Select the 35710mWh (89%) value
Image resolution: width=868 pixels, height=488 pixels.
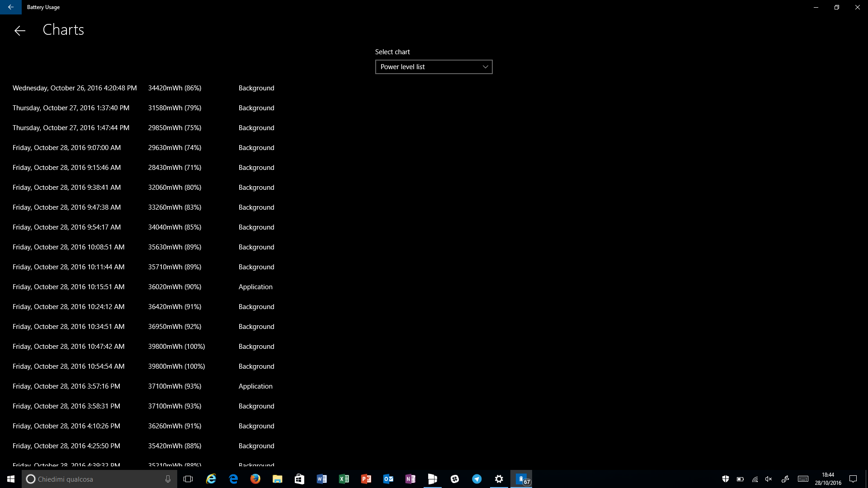(175, 267)
